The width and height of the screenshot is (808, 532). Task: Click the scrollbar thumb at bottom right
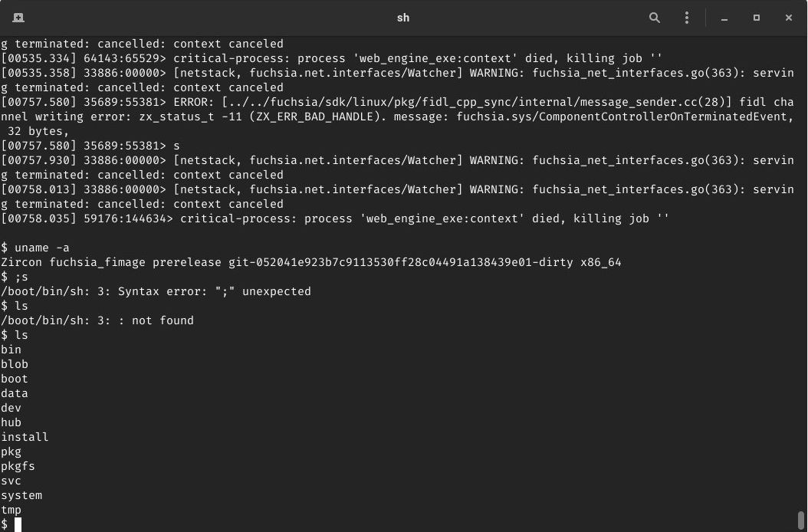coord(801,521)
